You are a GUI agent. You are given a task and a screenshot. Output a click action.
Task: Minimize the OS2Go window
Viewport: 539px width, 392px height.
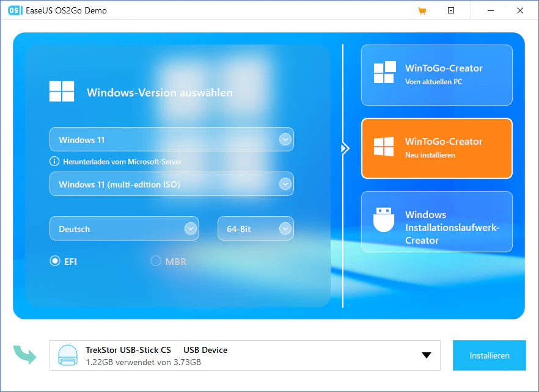(491, 10)
